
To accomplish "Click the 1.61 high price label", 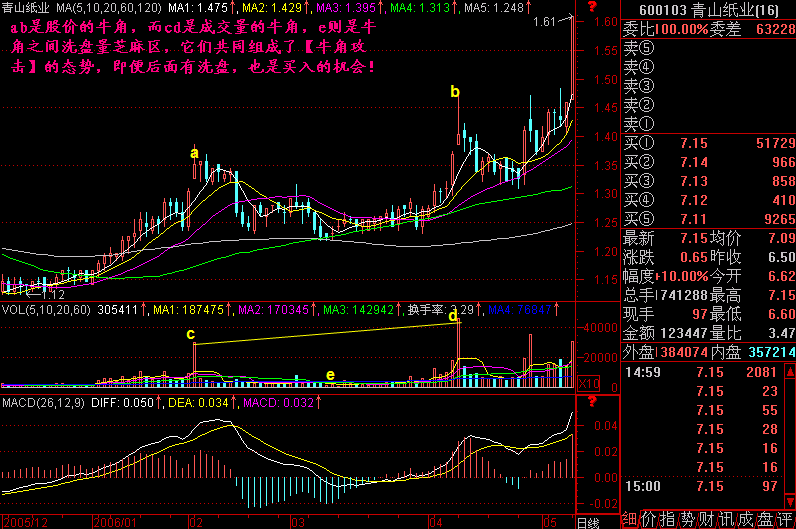I will (x=545, y=21).
